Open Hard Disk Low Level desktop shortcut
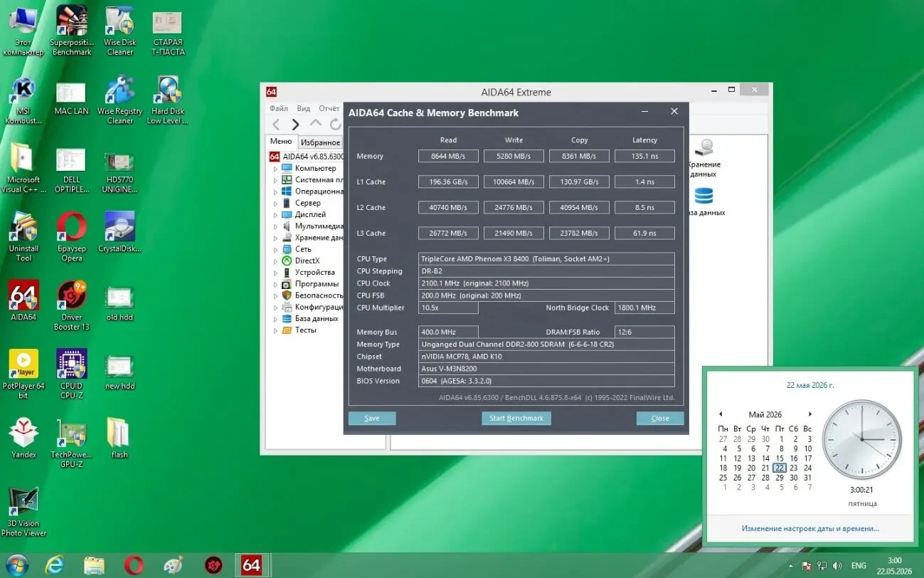 coord(168,100)
